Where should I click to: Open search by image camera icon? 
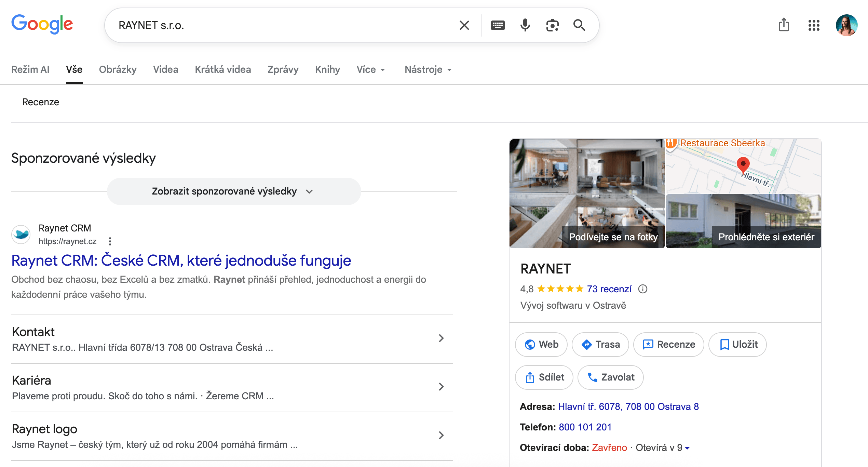[552, 25]
